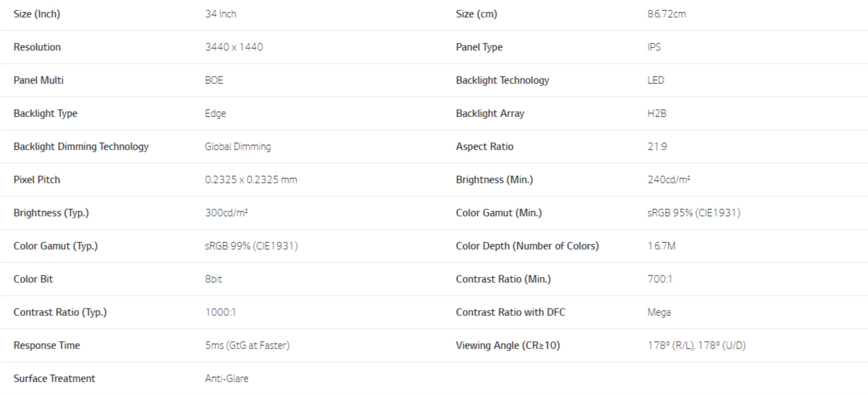
Task: Click the Size (Inch) label
Action: [x=37, y=14]
